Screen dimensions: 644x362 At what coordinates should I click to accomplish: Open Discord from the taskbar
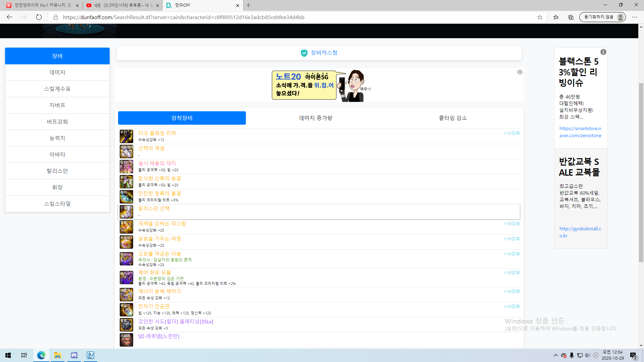coord(74,355)
